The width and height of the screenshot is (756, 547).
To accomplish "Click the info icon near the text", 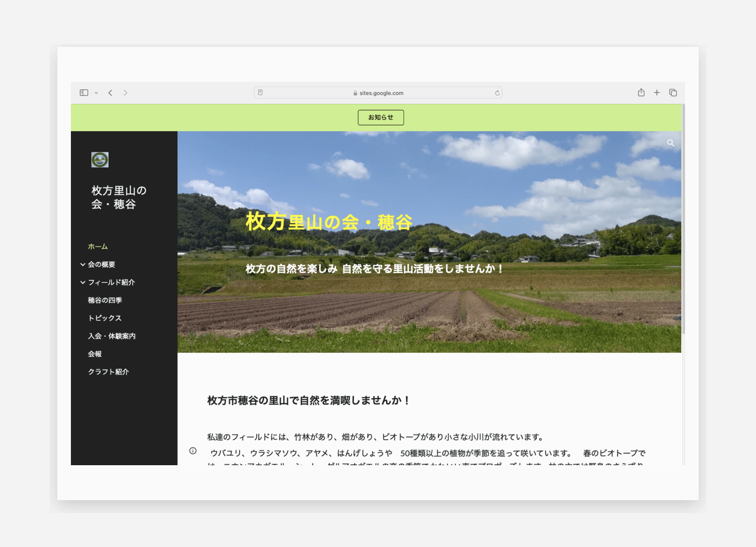I will coord(193,451).
